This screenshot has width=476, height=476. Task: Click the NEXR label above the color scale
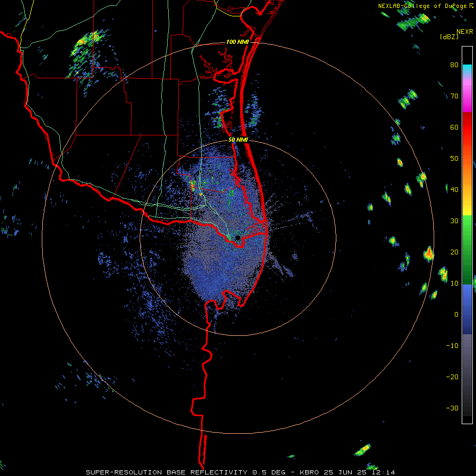pos(465,32)
